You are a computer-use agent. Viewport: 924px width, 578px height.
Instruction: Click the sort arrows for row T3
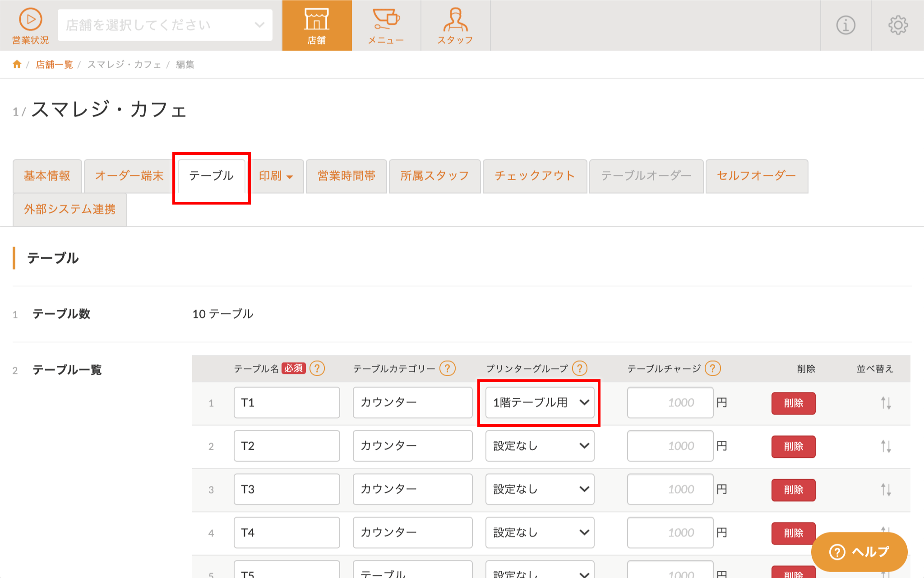point(886,489)
